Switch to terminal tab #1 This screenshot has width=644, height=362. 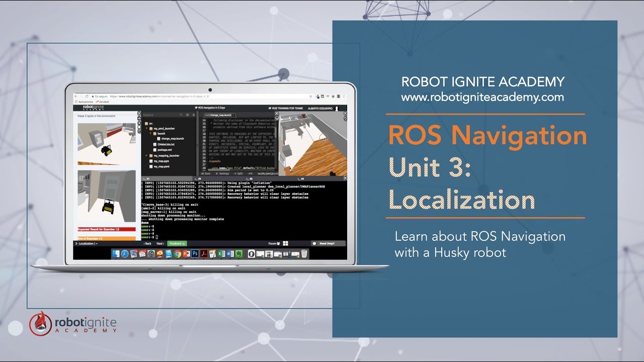[147, 178]
